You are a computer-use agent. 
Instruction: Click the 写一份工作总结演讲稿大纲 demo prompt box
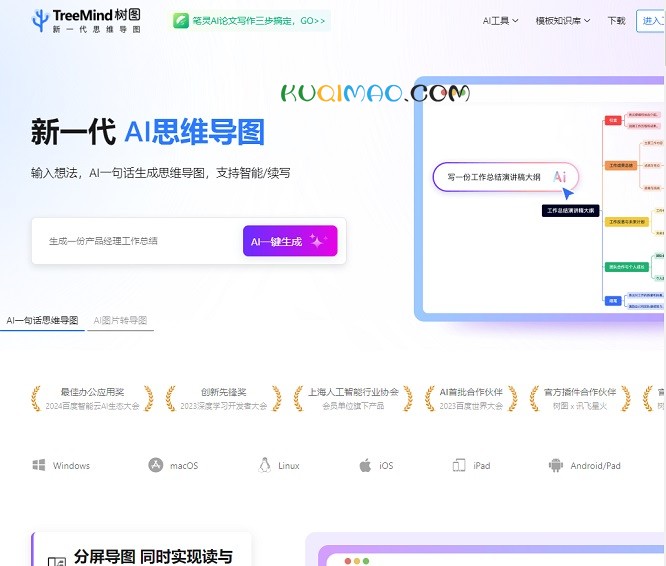tap(506, 177)
